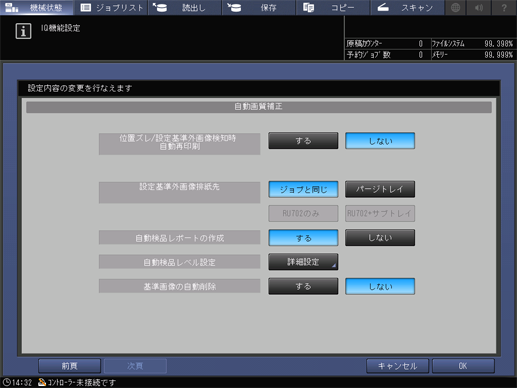Click the globe network icon

tap(455, 7)
